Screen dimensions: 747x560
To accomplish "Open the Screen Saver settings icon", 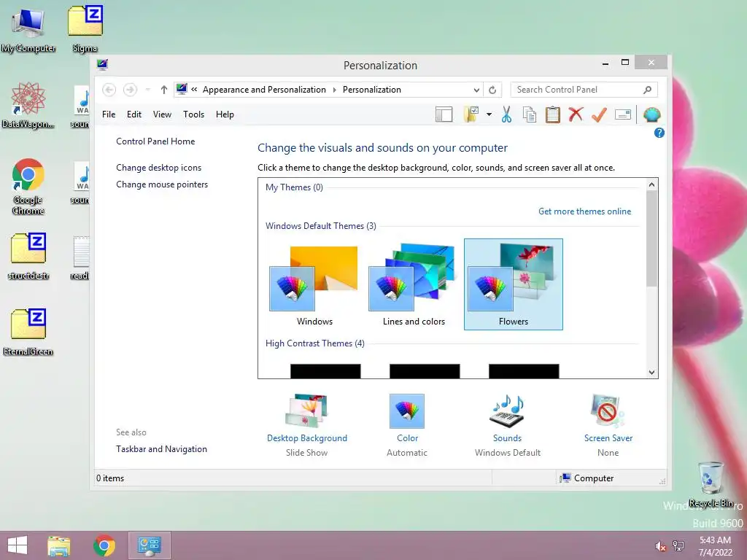I will (608, 411).
